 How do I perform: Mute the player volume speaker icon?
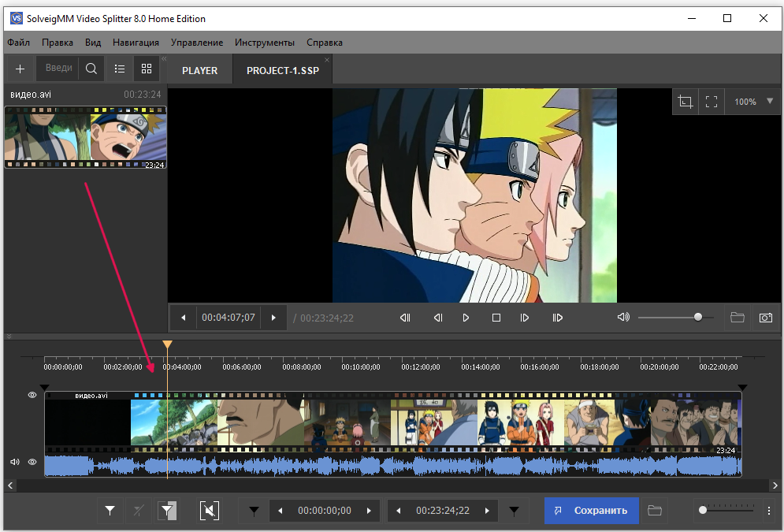pos(623,317)
